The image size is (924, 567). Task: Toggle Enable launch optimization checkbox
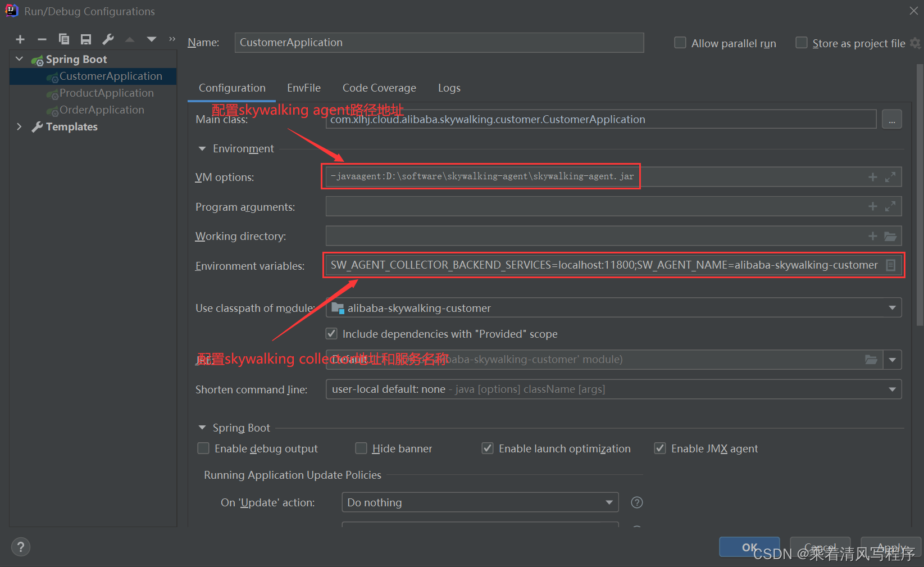pos(488,448)
